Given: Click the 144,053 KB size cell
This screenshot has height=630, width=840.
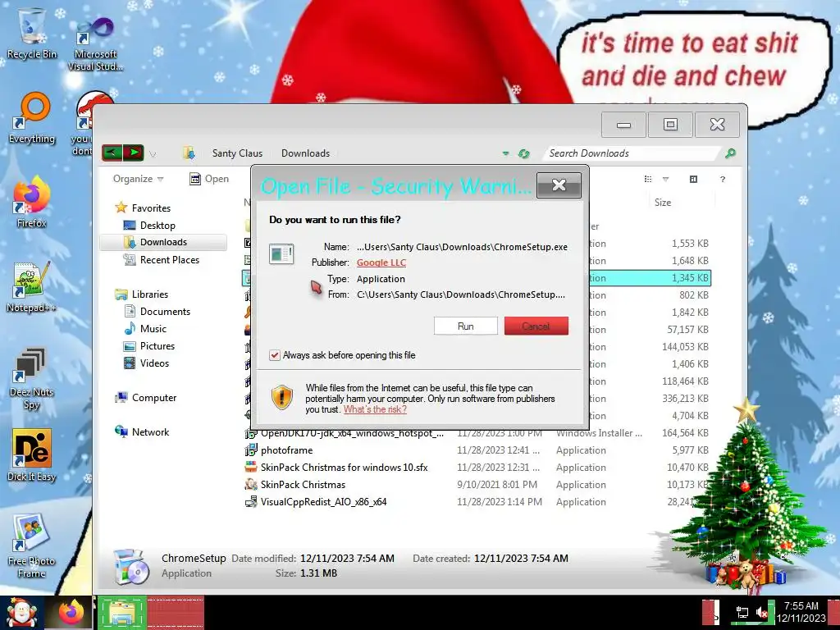Looking at the screenshot, I should (685, 347).
